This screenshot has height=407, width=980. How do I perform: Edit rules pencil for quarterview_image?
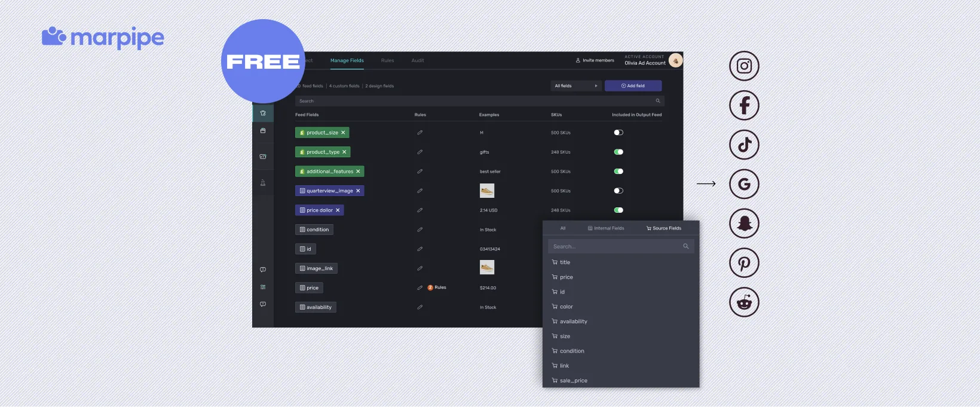419,191
